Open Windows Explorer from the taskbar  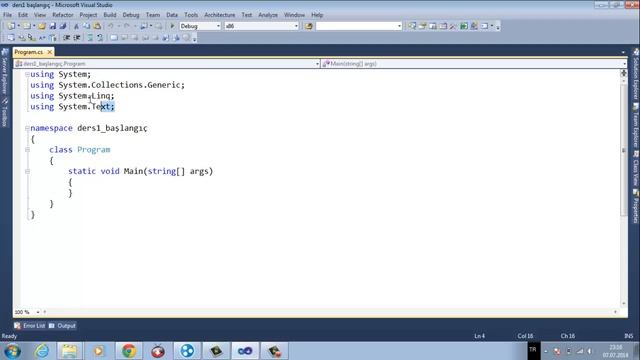coord(69,351)
